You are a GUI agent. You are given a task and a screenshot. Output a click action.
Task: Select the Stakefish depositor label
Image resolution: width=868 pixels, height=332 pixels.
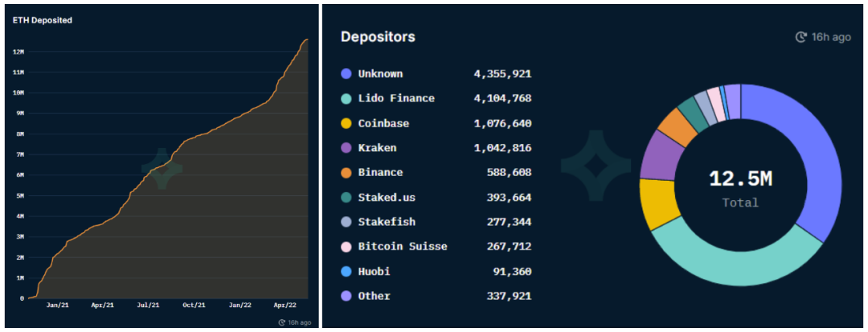pos(387,222)
